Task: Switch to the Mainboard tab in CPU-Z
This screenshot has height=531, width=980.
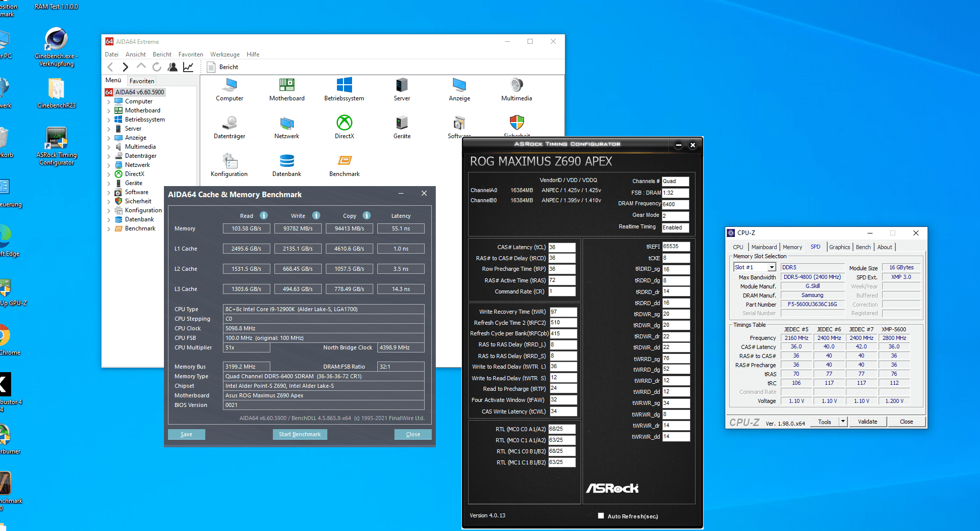Action: coord(764,247)
